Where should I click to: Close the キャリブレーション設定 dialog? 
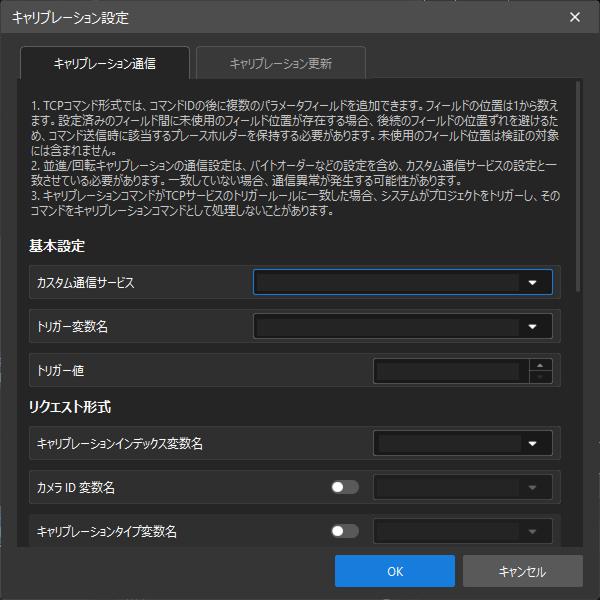pos(575,17)
